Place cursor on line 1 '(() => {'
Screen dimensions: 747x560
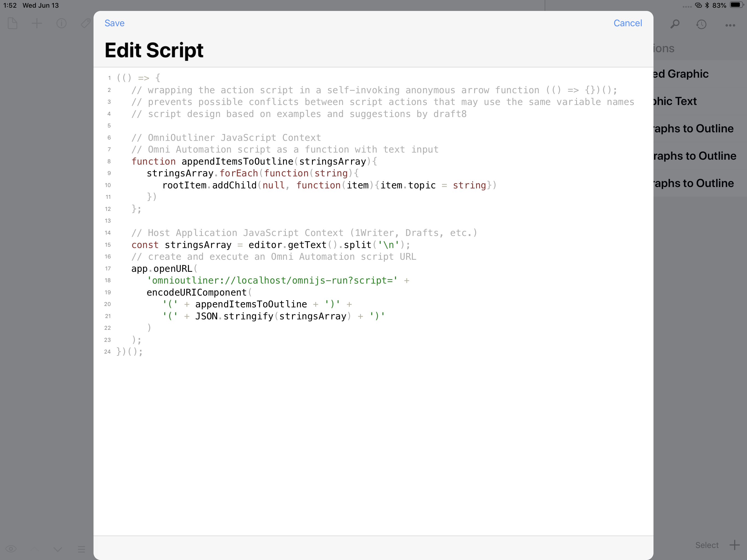[x=138, y=78]
